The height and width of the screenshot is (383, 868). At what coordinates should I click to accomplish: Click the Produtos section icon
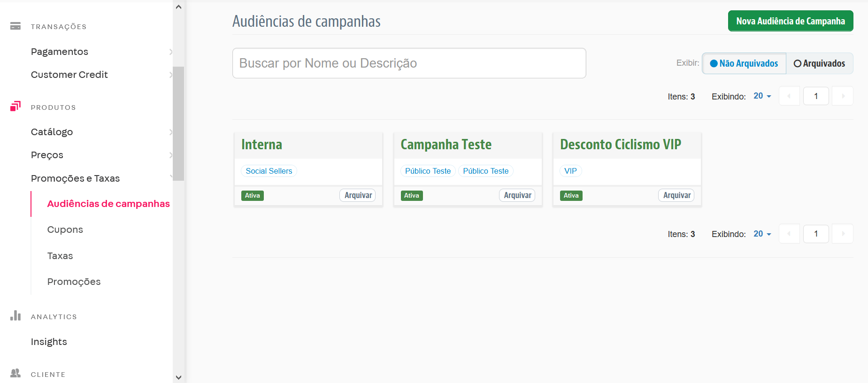[x=15, y=107]
